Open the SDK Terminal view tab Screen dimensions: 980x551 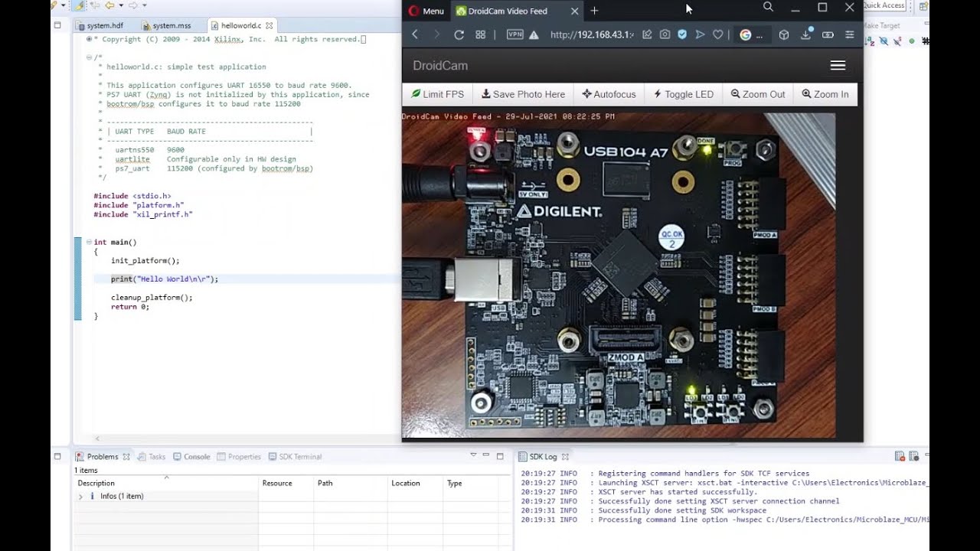pyautogui.click(x=295, y=457)
